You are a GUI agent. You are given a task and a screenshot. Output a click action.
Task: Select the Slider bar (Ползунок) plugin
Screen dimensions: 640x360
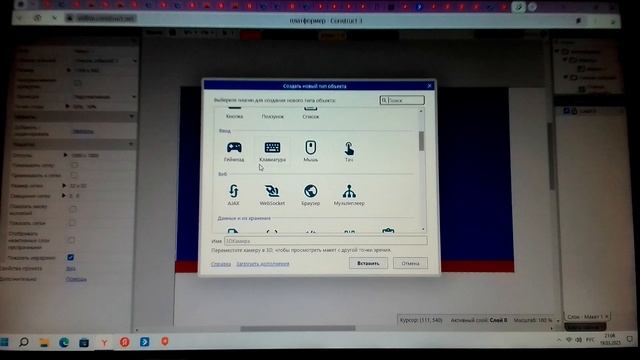(272, 116)
